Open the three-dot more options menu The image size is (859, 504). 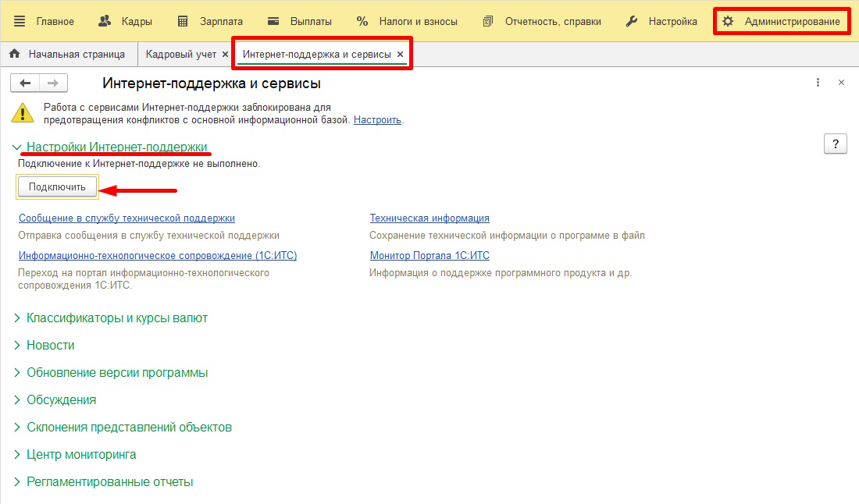[818, 83]
